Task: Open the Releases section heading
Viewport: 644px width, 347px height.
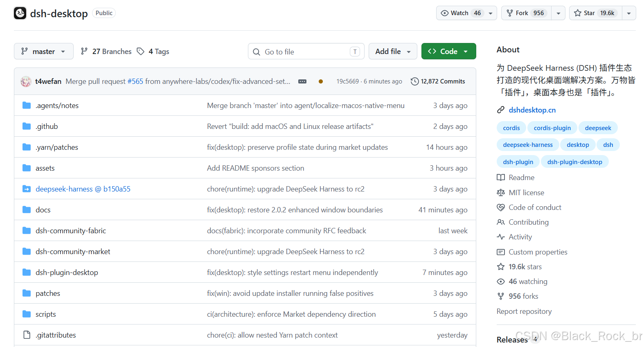Action: 512,340
